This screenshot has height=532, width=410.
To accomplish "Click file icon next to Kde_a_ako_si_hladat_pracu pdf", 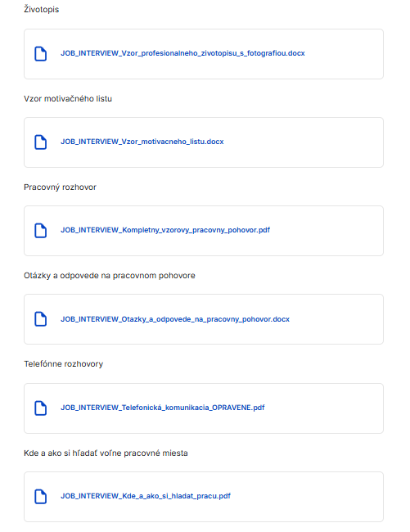I will [41, 497].
